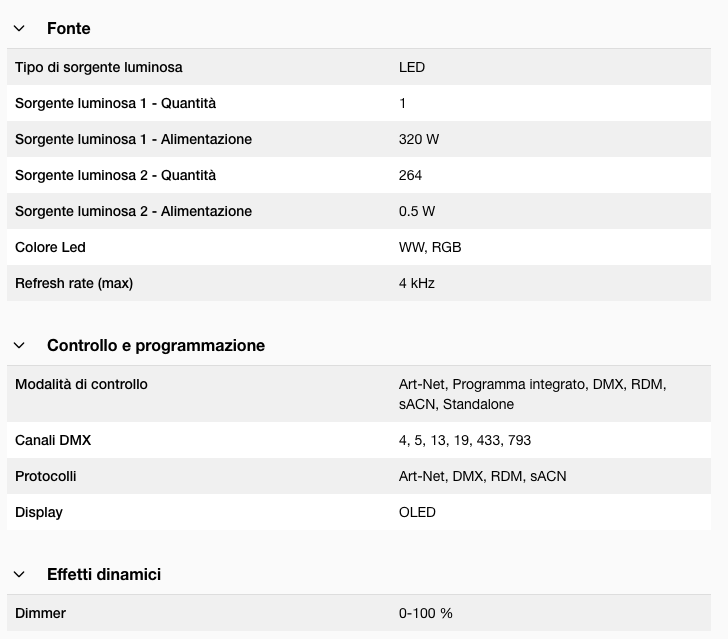The width and height of the screenshot is (728, 639).
Task: Click the 320 W power value
Action: (x=418, y=140)
